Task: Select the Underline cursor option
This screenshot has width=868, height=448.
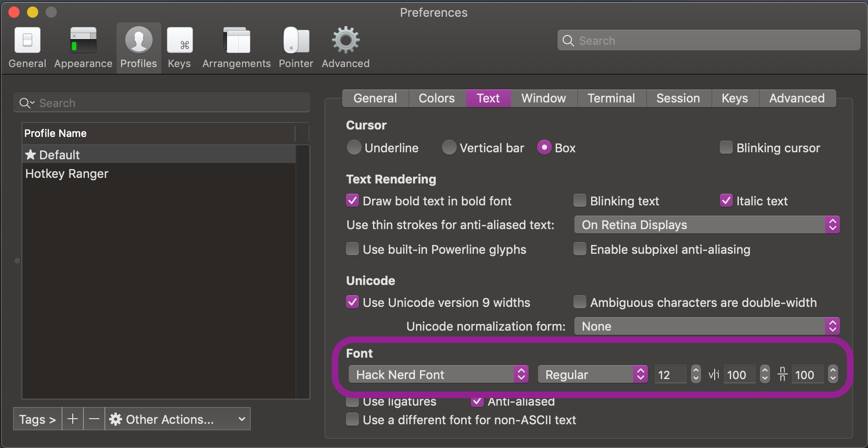Action: point(354,148)
